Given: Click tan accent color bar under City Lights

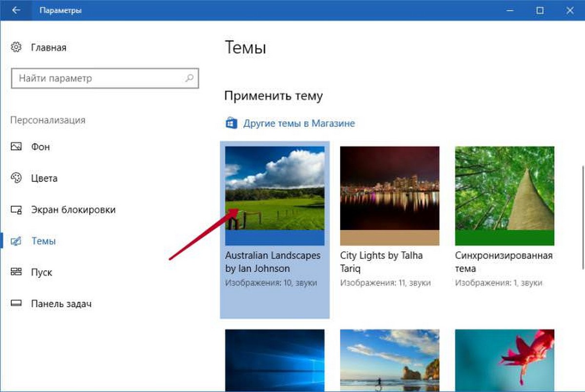Looking at the screenshot, I should (x=390, y=238).
